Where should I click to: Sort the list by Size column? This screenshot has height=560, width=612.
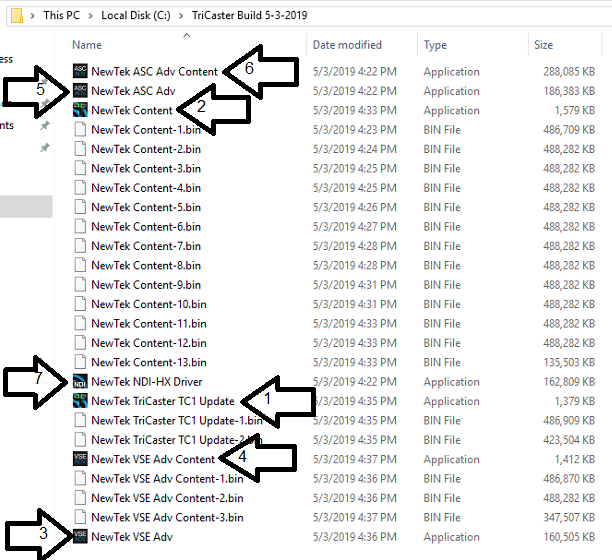543,45
